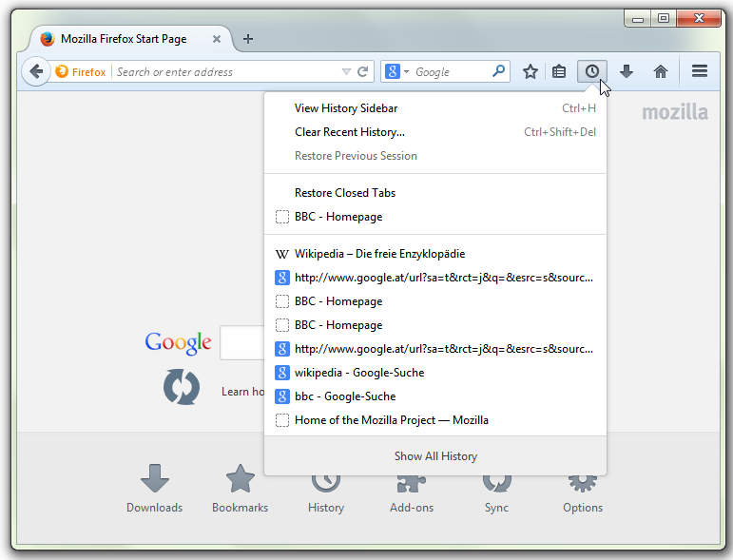Open the Google search engine dropdown
Viewport: 733px width, 560px height.
[x=395, y=71]
